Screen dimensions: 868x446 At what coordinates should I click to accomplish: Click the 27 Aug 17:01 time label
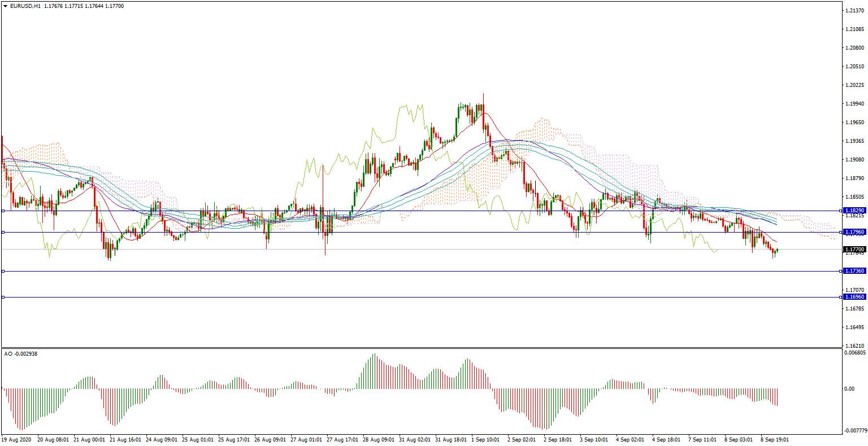point(342,439)
